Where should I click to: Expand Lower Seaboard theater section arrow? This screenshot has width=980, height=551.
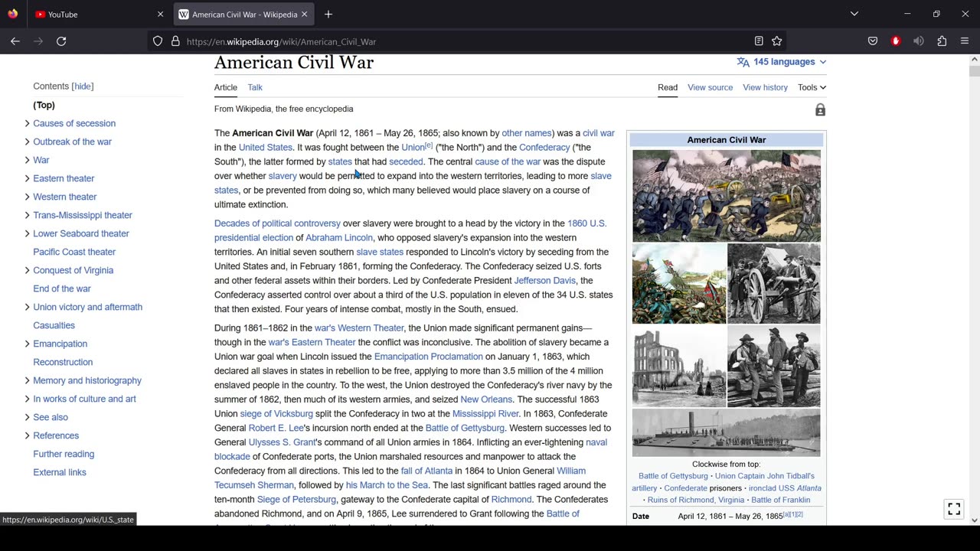click(27, 233)
